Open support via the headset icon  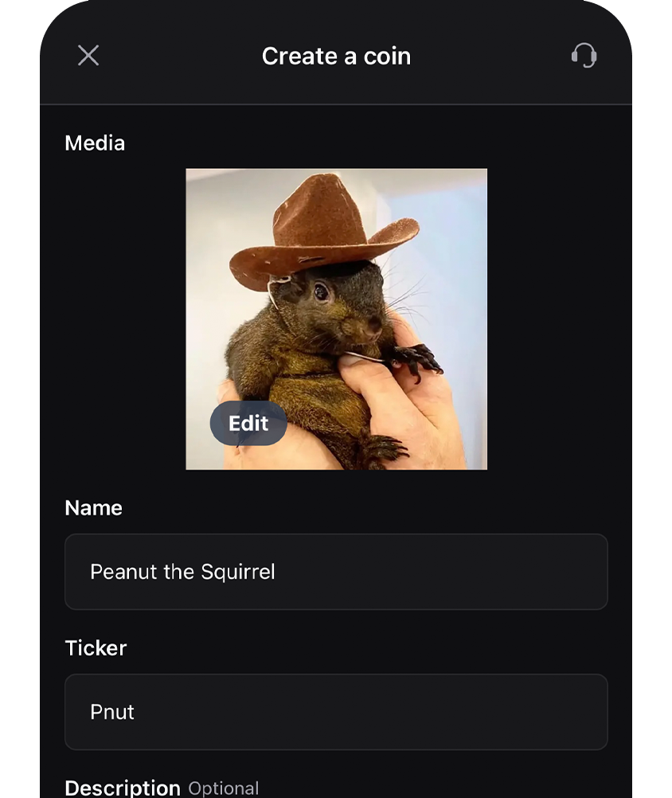(x=584, y=56)
